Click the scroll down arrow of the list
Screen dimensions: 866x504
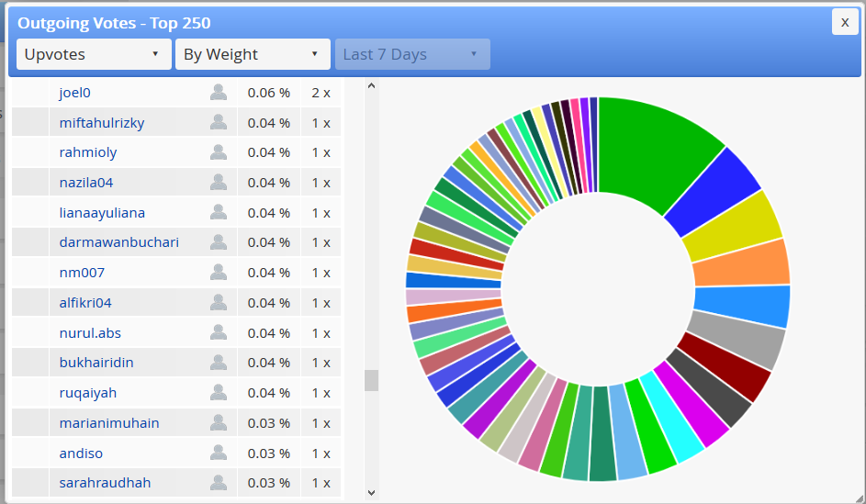pos(371,492)
